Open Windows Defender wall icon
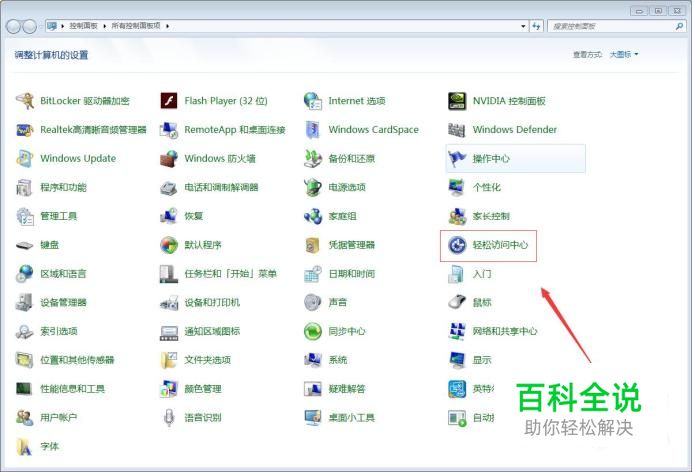Viewport: 692px width, 472px height. [x=457, y=130]
